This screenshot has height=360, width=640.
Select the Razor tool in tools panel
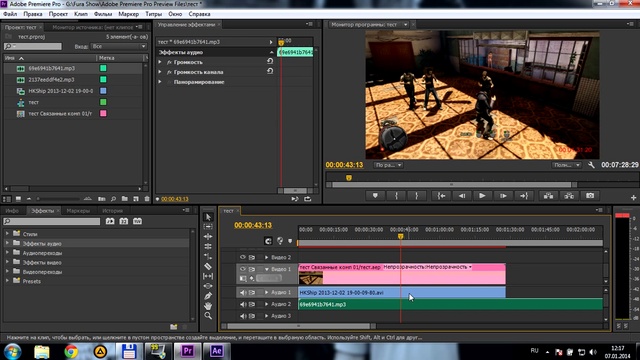pyautogui.click(x=208, y=266)
